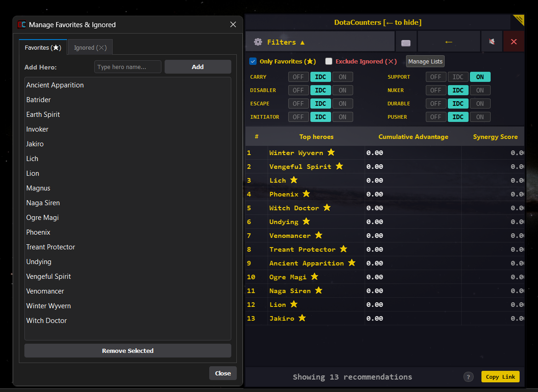This screenshot has width=538, height=392.
Task: Click the star beside Jakiro in the table
Action: point(302,318)
